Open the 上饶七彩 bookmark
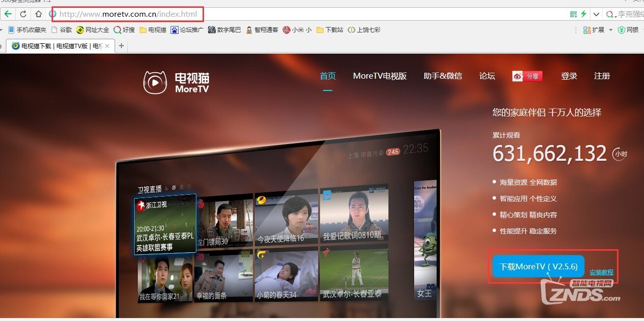Image resolution: width=644 pixels, height=321 pixels. point(364,30)
